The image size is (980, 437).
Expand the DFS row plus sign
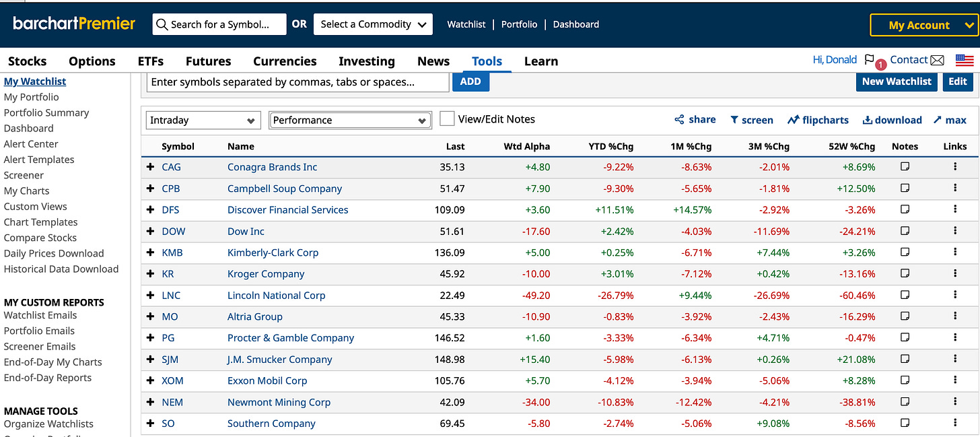pyautogui.click(x=151, y=209)
